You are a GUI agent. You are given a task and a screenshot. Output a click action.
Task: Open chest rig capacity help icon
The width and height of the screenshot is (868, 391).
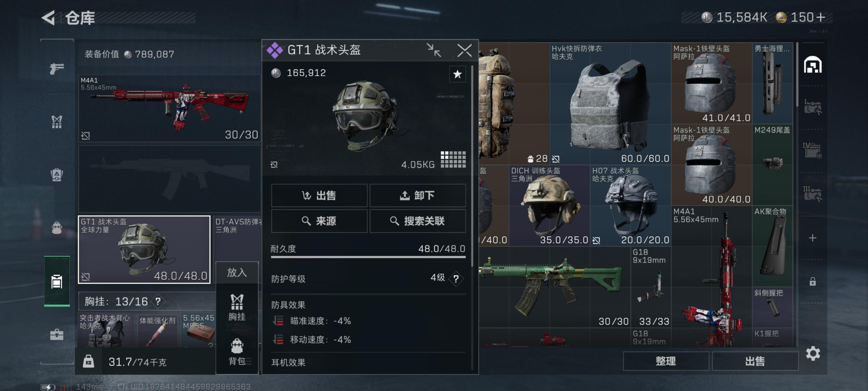[158, 301]
